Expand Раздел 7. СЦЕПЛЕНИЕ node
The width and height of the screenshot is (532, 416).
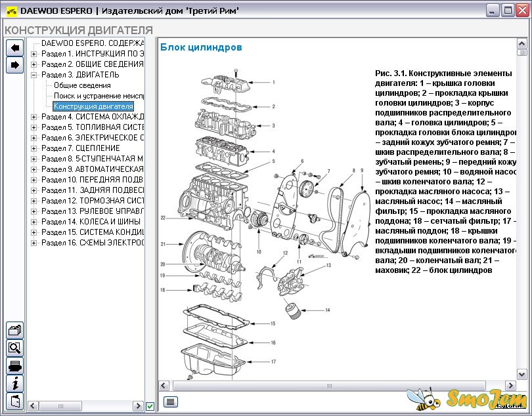tap(33, 148)
